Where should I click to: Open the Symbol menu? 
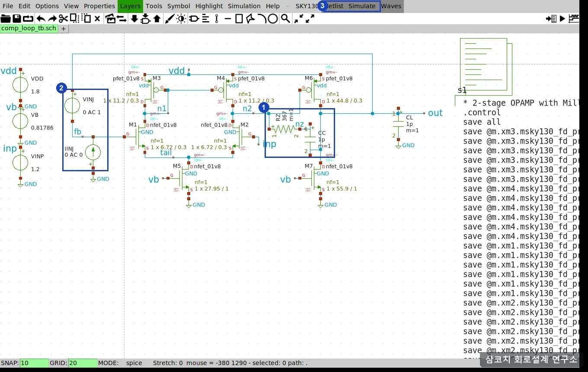(179, 6)
